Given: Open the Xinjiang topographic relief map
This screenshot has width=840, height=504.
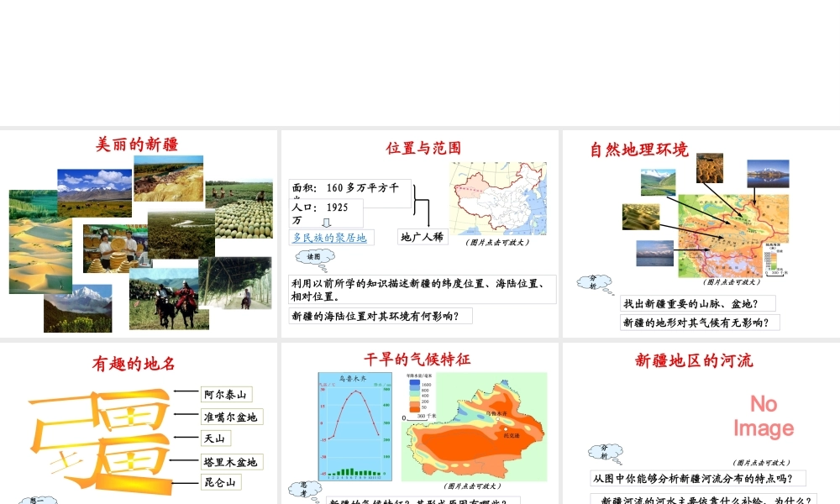Looking at the screenshot, I should point(733,236).
